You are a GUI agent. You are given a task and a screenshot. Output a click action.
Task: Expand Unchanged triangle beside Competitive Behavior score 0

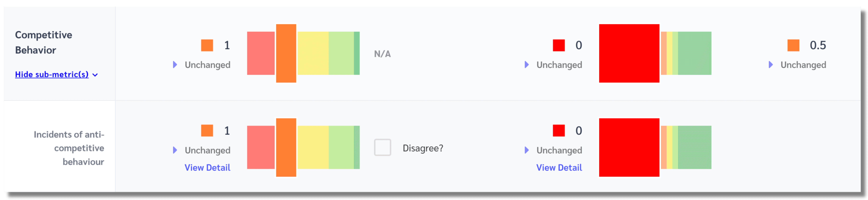(527, 64)
